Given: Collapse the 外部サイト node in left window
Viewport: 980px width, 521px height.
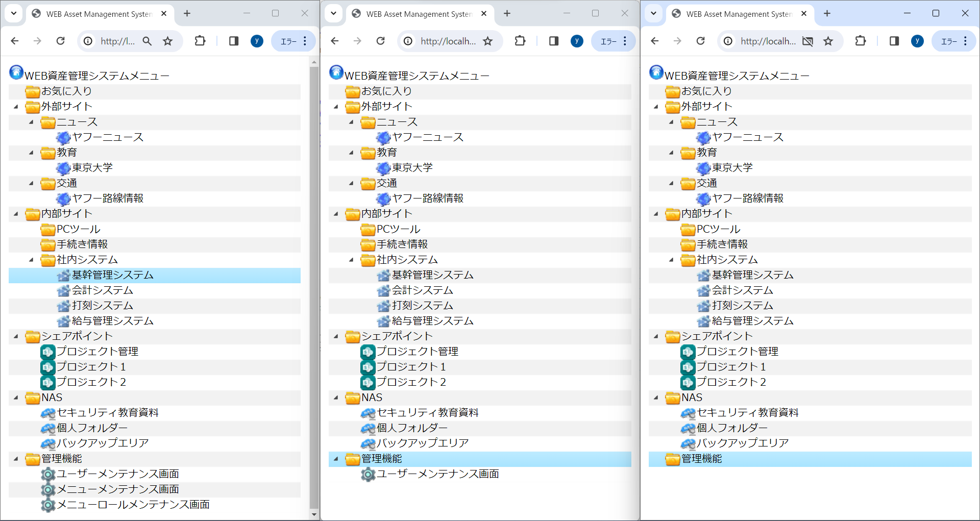Looking at the screenshot, I should coord(16,107).
